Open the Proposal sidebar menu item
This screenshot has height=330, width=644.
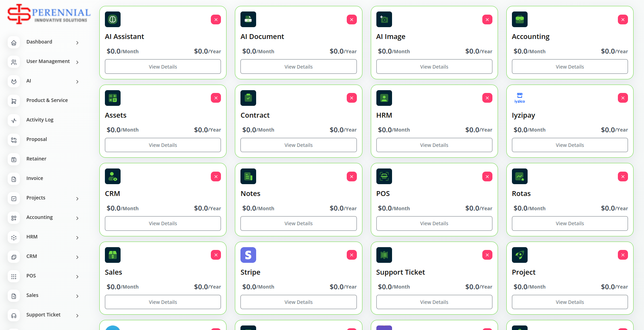click(x=37, y=139)
